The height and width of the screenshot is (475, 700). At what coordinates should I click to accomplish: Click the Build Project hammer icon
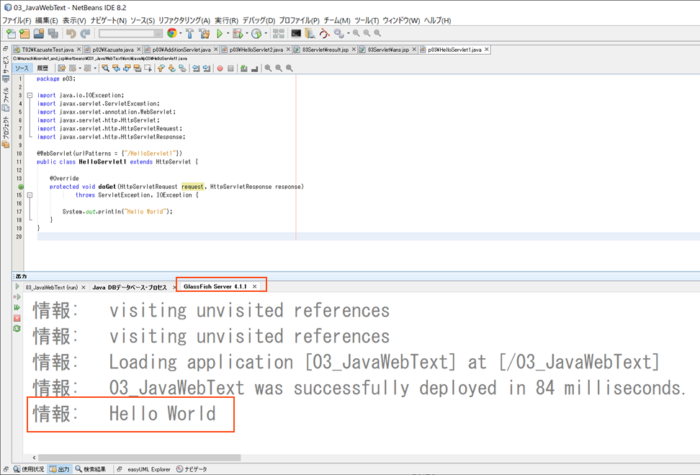(x=190, y=33)
